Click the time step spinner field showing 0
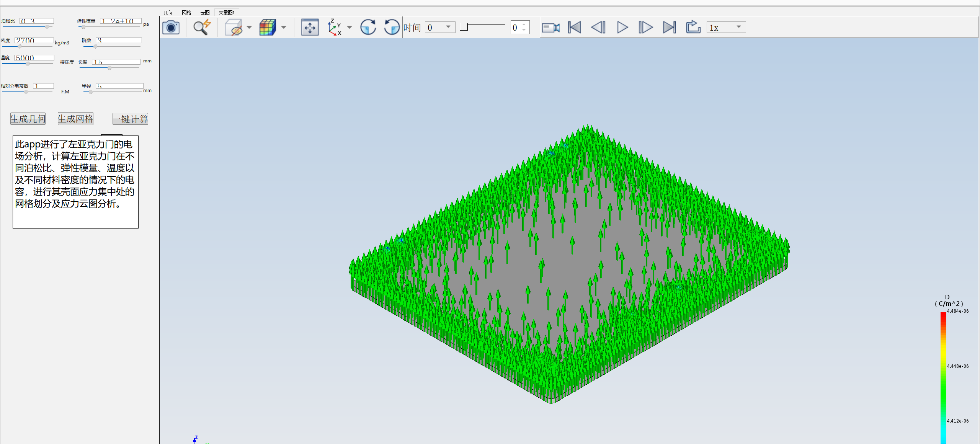The image size is (980, 444). [x=520, y=28]
